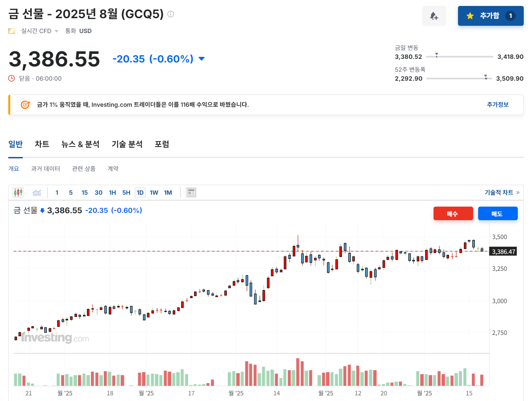This screenshot has height=401, width=532.
Task: Open price alerts via the bell icon
Action: pos(434,16)
